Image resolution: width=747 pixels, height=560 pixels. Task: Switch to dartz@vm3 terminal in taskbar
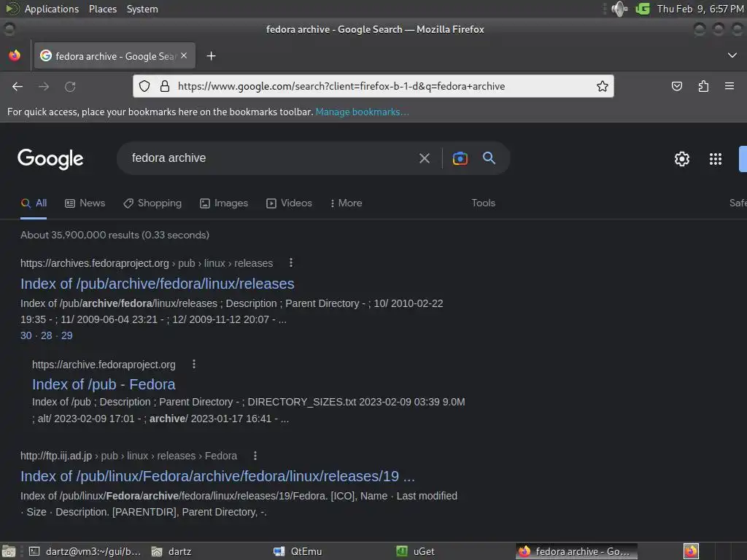[85, 551]
